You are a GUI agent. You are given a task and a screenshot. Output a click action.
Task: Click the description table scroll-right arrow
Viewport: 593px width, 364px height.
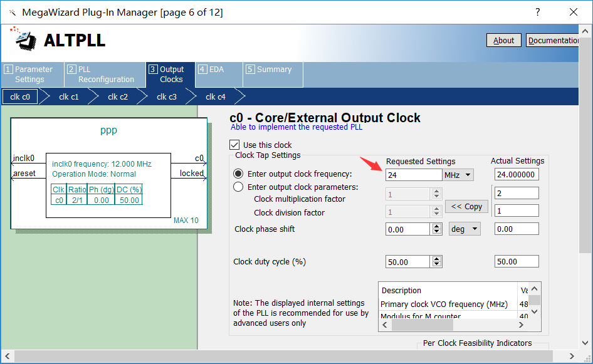[x=521, y=325]
